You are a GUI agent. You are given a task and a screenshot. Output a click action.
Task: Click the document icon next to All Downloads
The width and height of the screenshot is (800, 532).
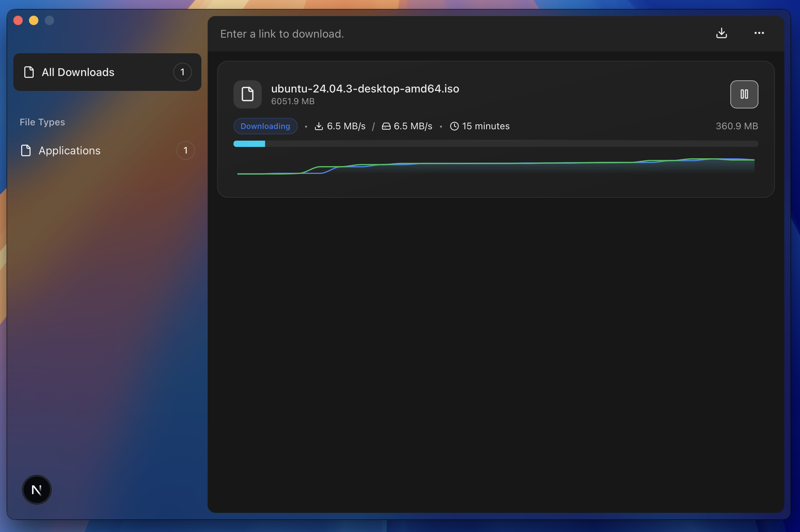tap(29, 72)
